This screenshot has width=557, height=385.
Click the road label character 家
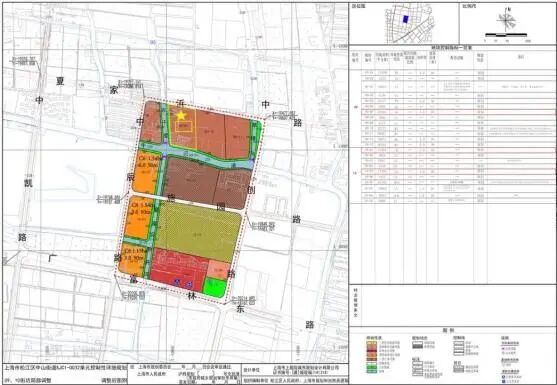(113, 90)
